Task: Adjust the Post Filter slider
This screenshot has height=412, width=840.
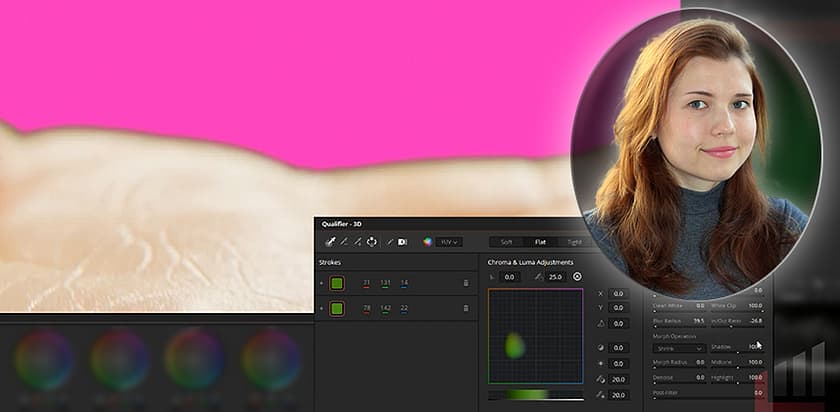Action: [x=708, y=398]
